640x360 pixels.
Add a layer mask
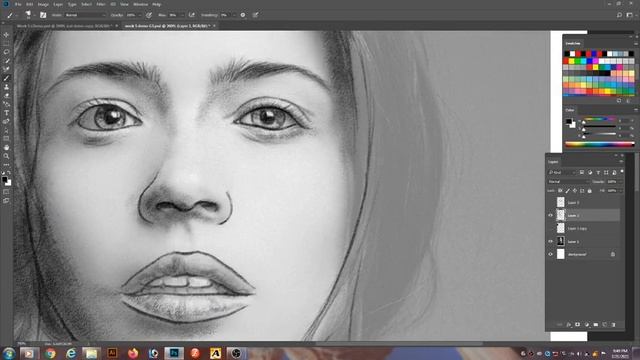coord(578,324)
